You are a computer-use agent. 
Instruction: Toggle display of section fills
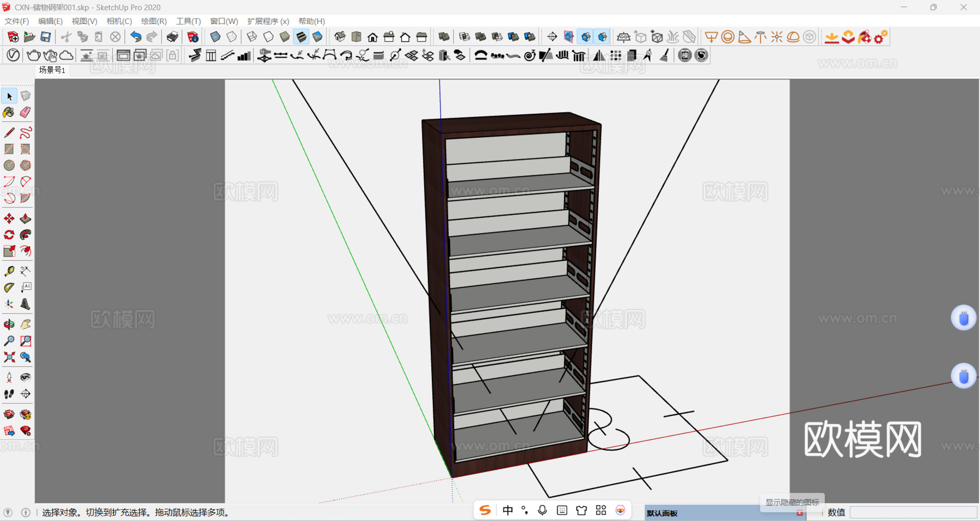click(602, 37)
